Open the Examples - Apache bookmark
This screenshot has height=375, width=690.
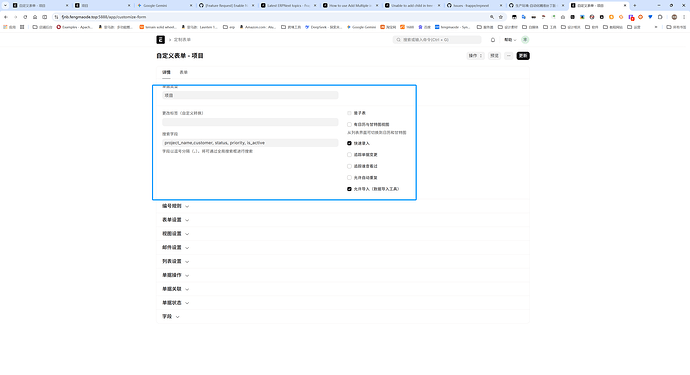(74, 27)
